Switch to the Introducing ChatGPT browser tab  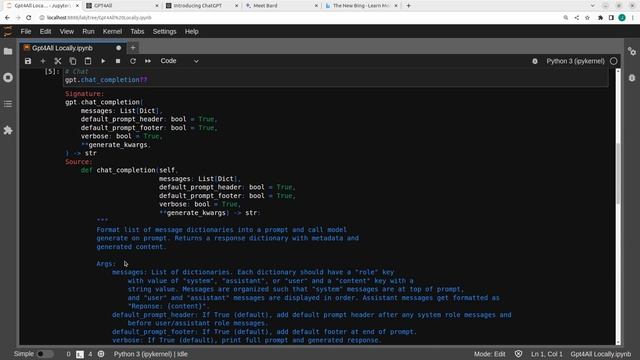pyautogui.click(x=201, y=6)
